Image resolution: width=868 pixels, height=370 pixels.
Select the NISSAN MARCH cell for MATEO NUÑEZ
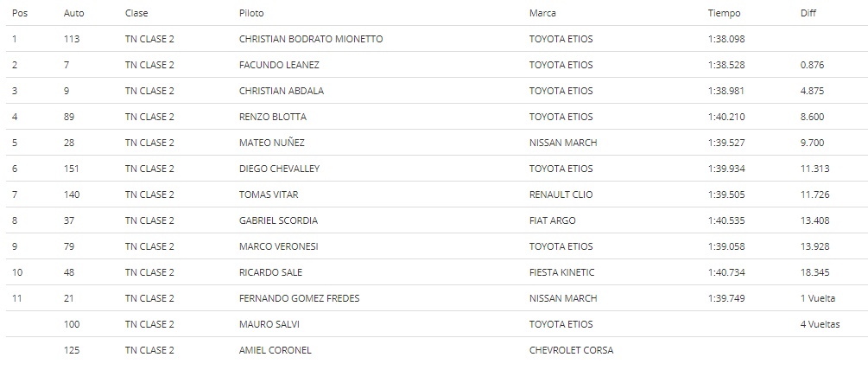[563, 143]
